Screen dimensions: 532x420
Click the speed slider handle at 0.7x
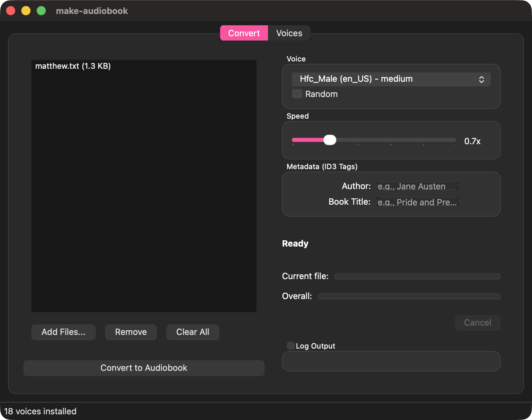331,140
